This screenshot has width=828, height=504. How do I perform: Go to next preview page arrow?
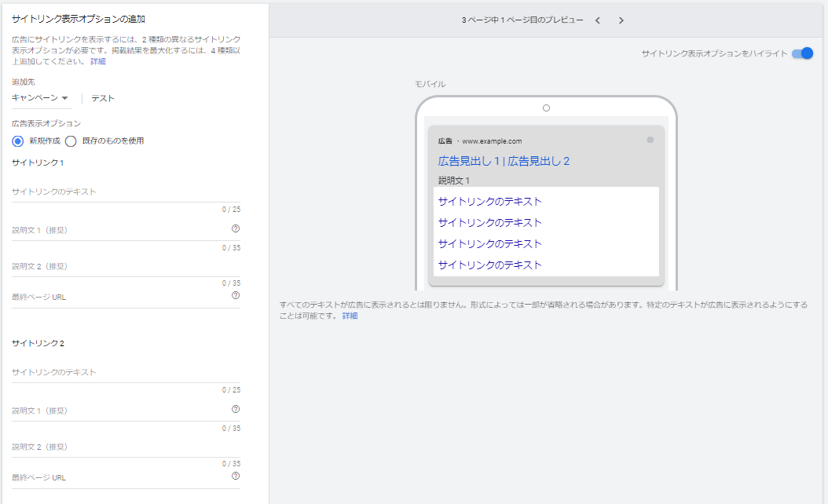(x=621, y=20)
